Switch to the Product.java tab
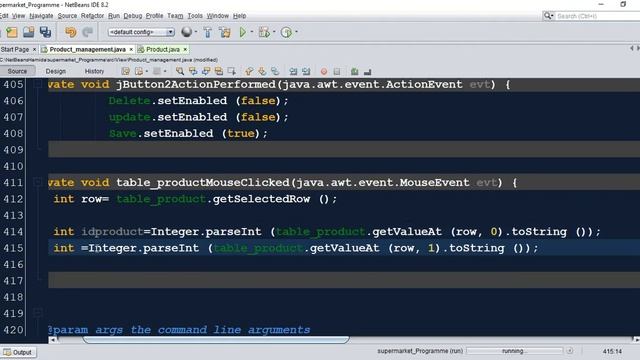The image size is (640, 360). click(x=163, y=49)
